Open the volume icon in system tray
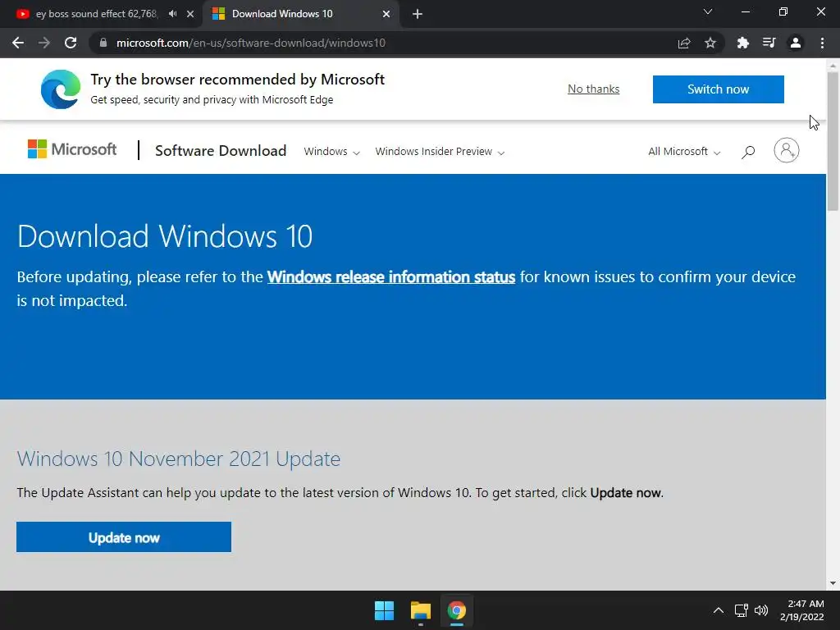The height and width of the screenshot is (630, 840). (760, 610)
